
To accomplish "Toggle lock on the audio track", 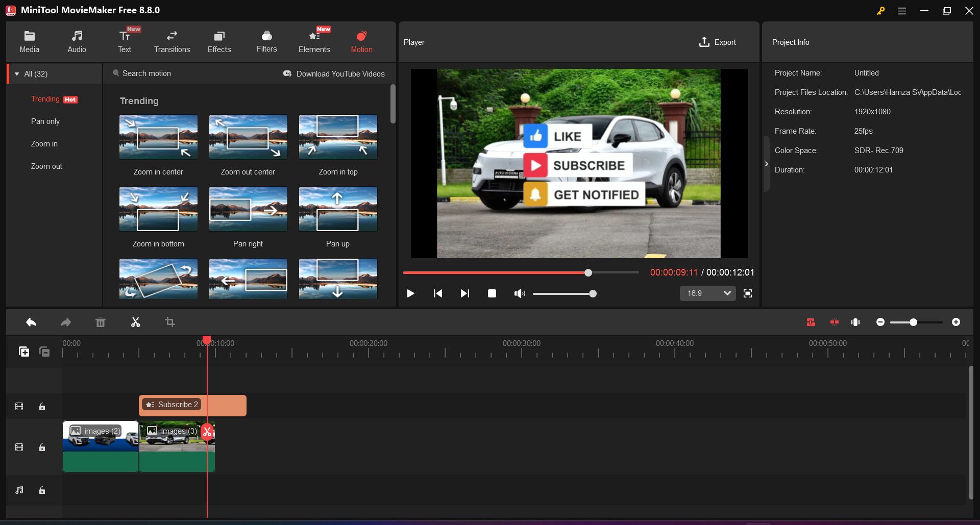I will click(42, 490).
